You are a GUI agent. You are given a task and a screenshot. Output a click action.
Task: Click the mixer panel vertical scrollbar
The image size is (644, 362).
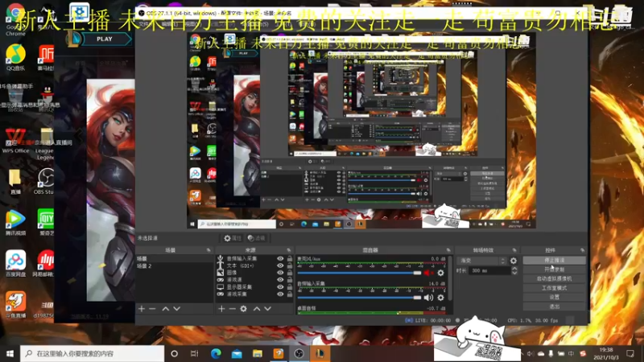(x=451, y=279)
